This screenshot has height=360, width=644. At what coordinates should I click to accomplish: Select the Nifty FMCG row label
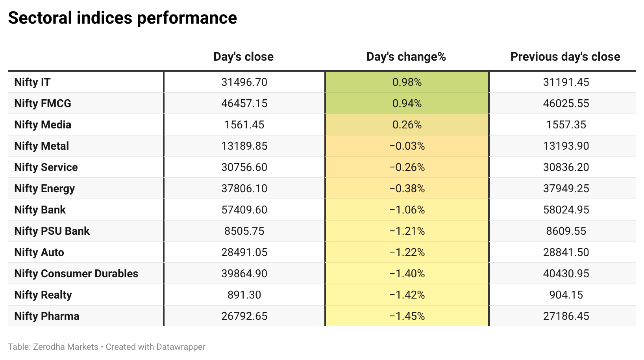click(43, 103)
